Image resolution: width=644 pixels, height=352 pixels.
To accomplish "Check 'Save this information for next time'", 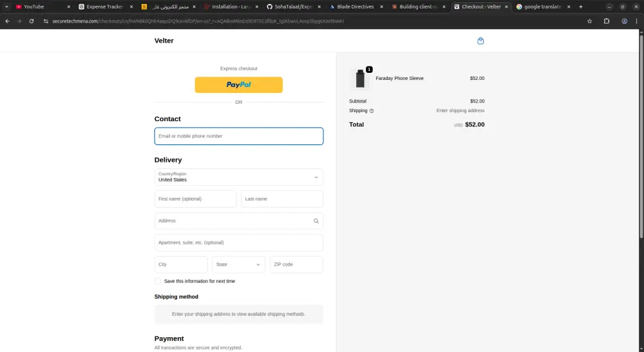I will tap(158, 281).
